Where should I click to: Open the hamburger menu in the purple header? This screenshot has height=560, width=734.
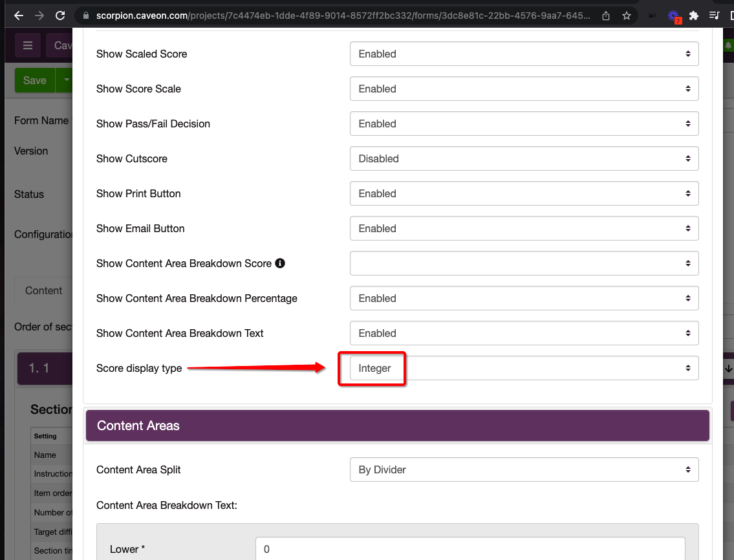pos(28,45)
